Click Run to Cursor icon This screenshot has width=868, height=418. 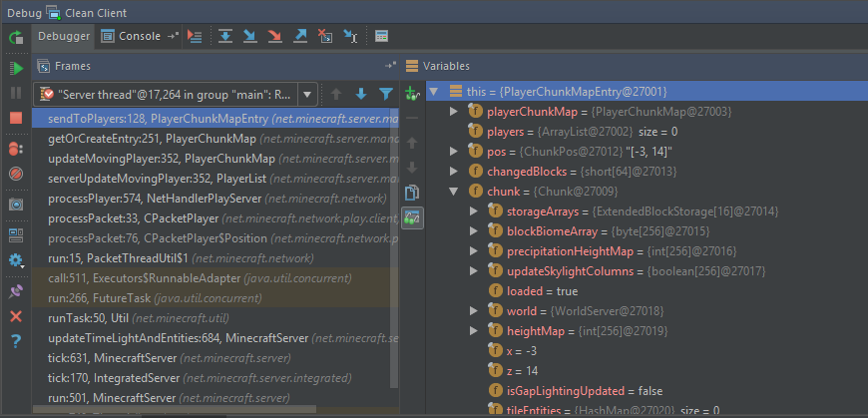click(x=350, y=37)
